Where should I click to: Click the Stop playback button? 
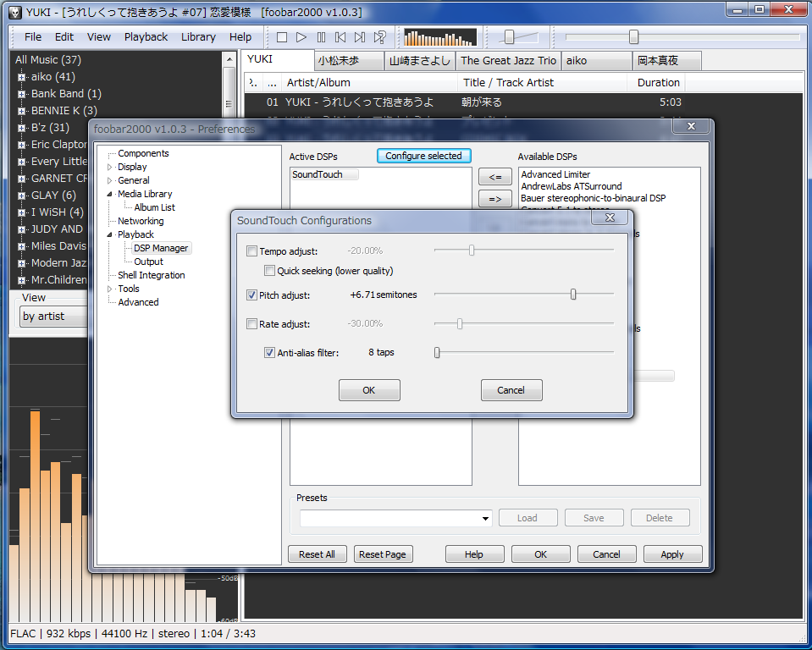282,37
